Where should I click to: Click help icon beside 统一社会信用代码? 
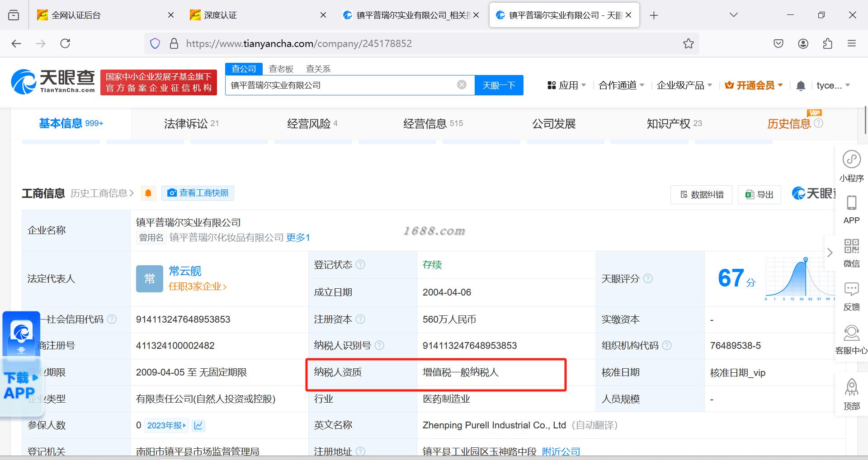(112, 319)
